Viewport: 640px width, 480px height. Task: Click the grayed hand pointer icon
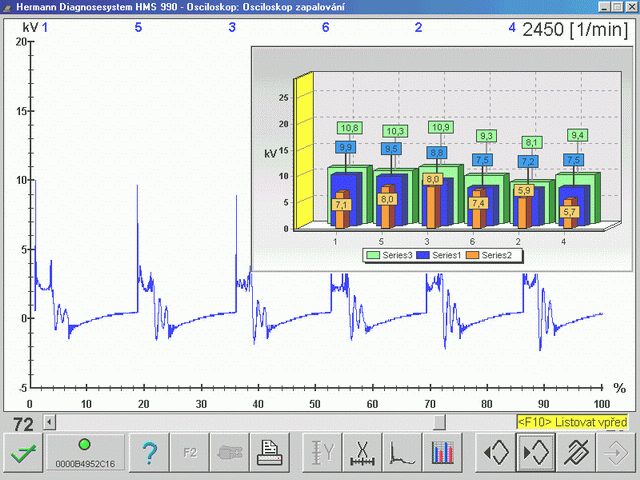click(230, 453)
